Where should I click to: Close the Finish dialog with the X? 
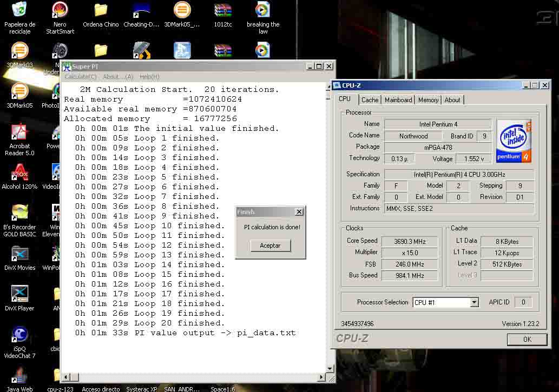[x=299, y=212]
